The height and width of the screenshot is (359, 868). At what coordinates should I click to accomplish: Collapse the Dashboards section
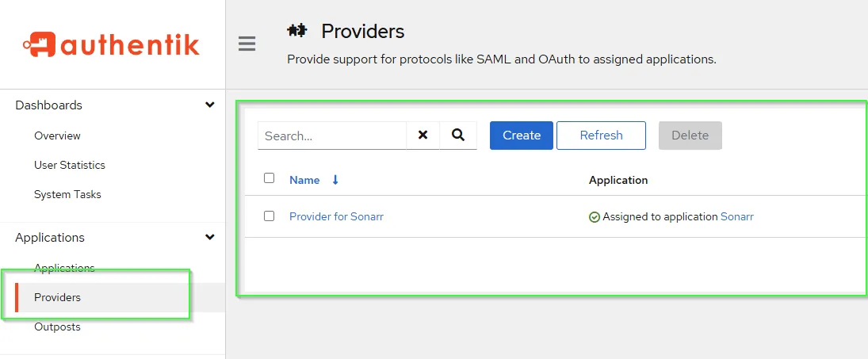[x=209, y=105]
